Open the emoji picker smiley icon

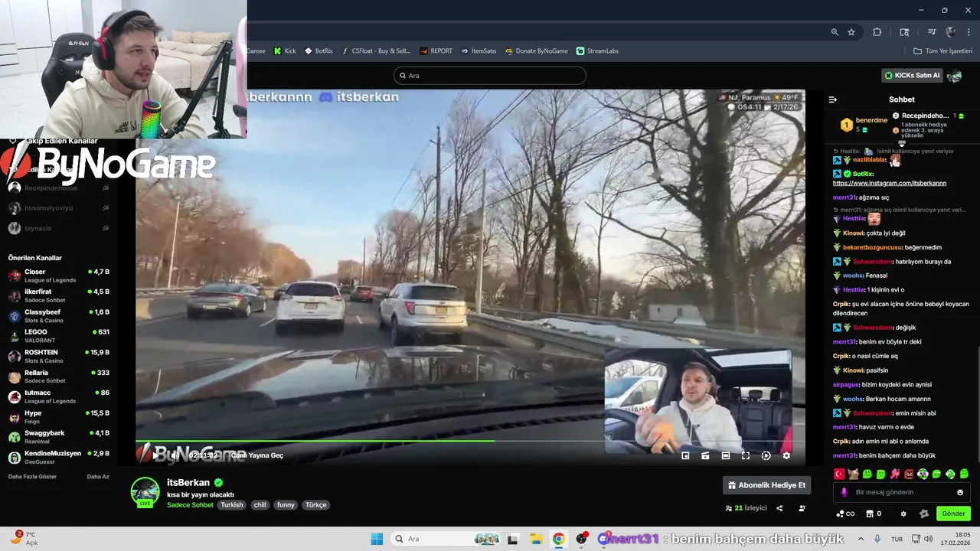960,492
